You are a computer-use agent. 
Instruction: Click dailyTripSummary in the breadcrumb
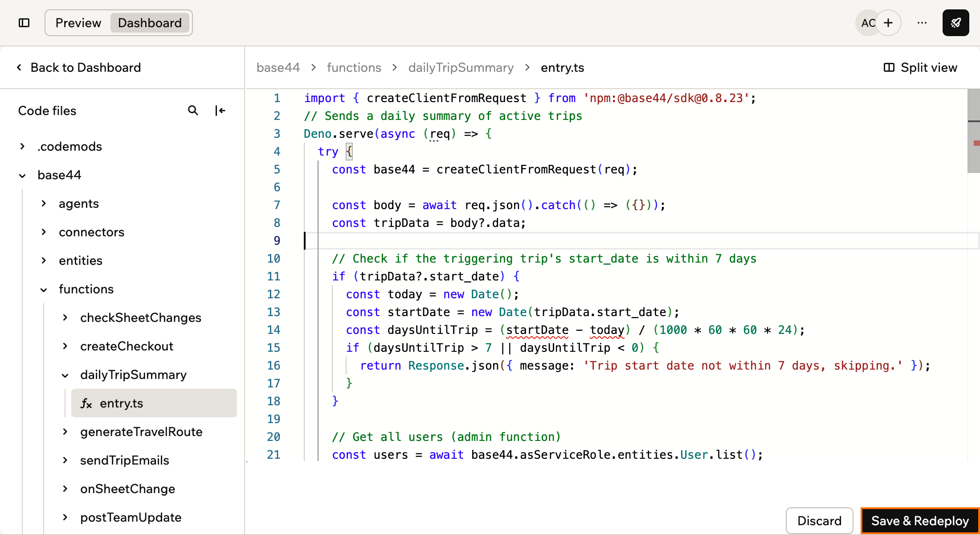pyautogui.click(x=461, y=67)
